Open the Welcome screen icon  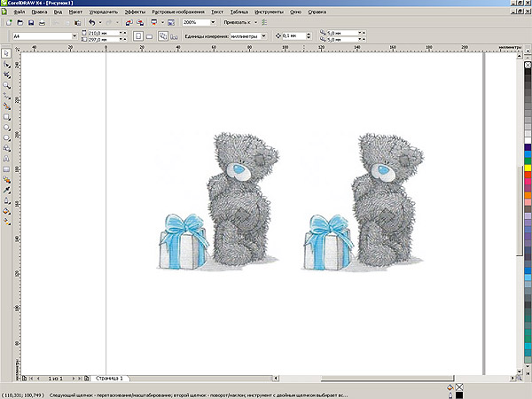171,22
